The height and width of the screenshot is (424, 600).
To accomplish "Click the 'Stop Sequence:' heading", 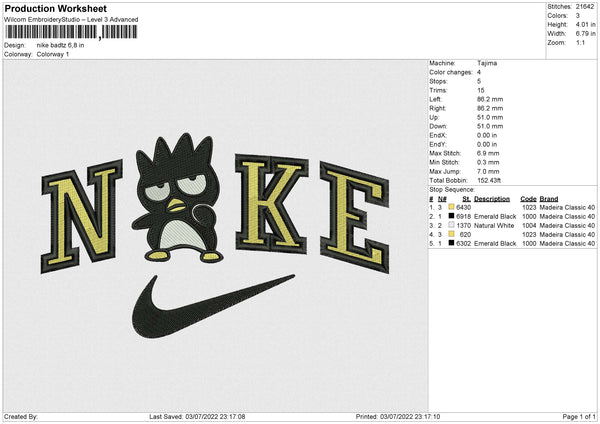I will [x=452, y=190].
